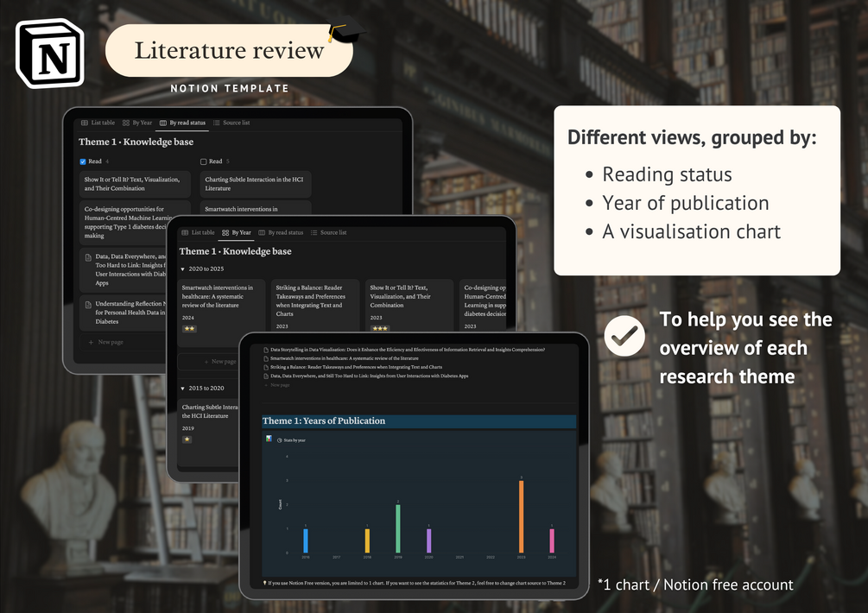This screenshot has width=868, height=613.
Task: Click the three-star rating on the 2023 Show It card
Action: pyautogui.click(x=380, y=329)
